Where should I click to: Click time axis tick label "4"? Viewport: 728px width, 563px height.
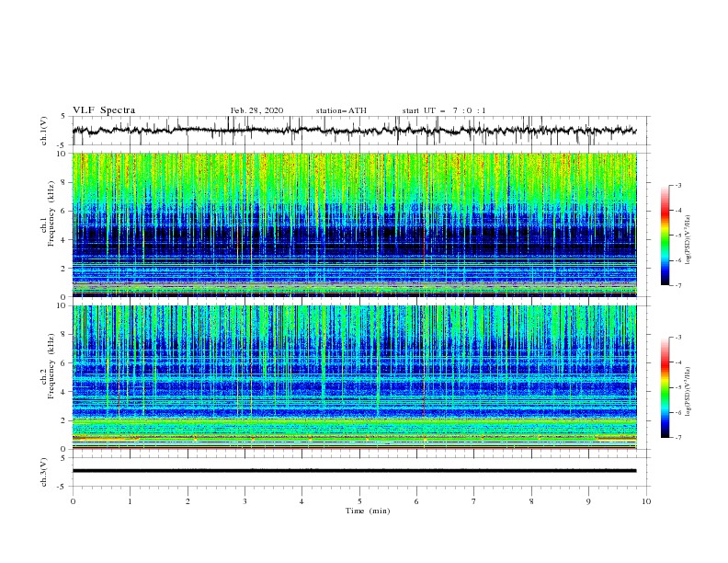(301, 501)
